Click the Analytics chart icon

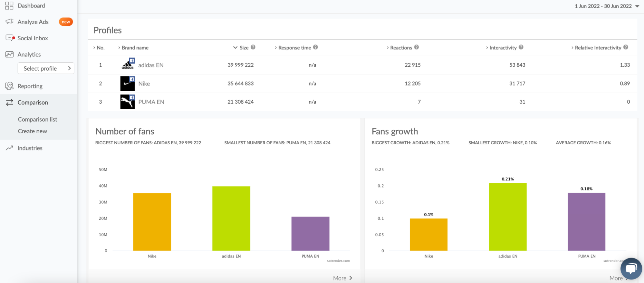pos(9,55)
